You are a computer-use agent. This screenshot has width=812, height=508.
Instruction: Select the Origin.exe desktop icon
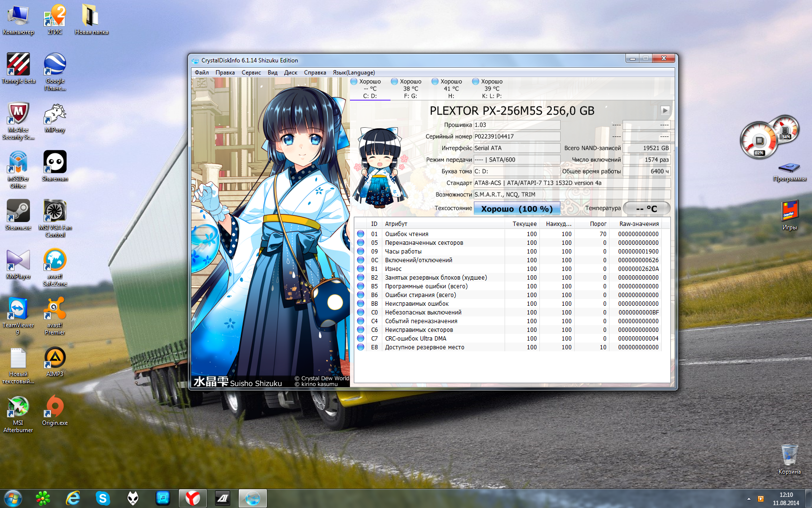click(x=55, y=410)
